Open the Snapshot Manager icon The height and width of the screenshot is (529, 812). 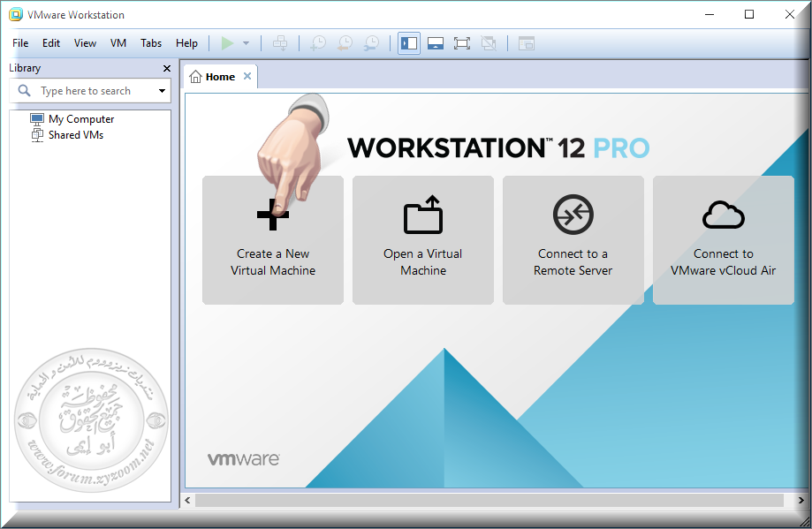(371, 43)
